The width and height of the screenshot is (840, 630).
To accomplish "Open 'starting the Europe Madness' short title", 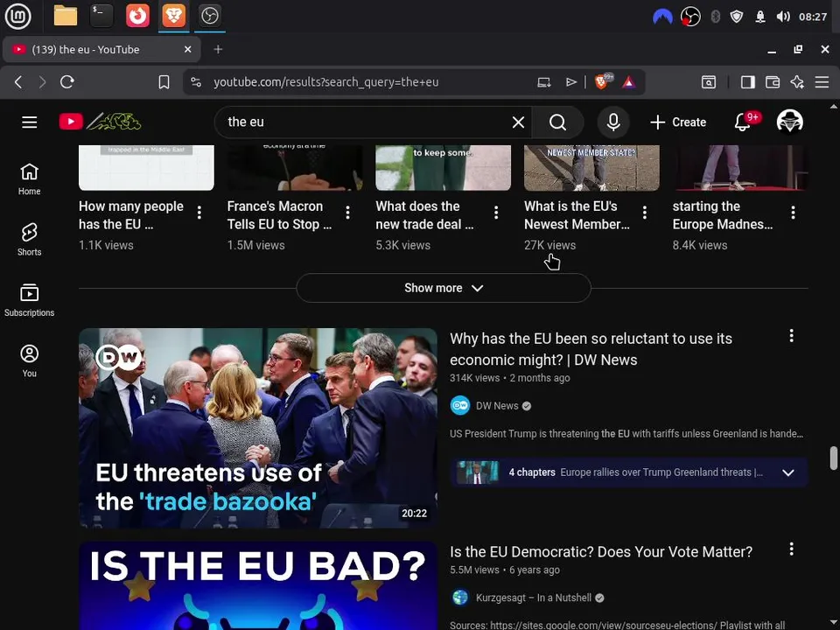I will pos(723,215).
